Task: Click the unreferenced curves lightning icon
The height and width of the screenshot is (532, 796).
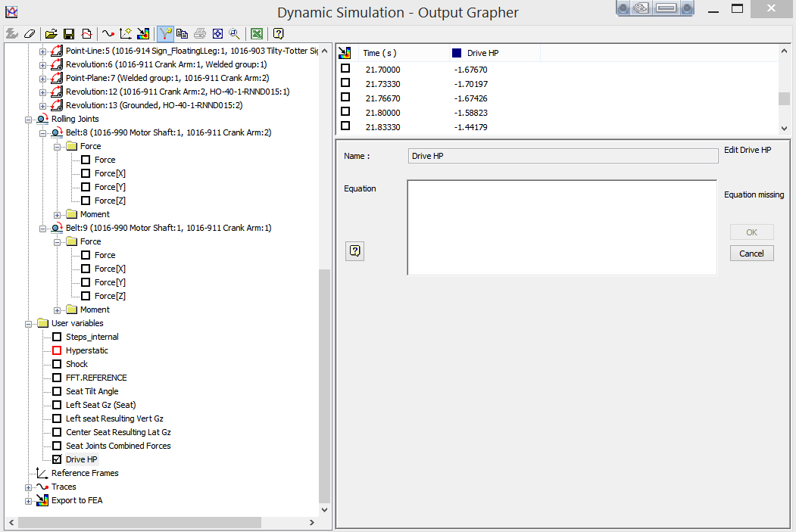Action: 11,34
